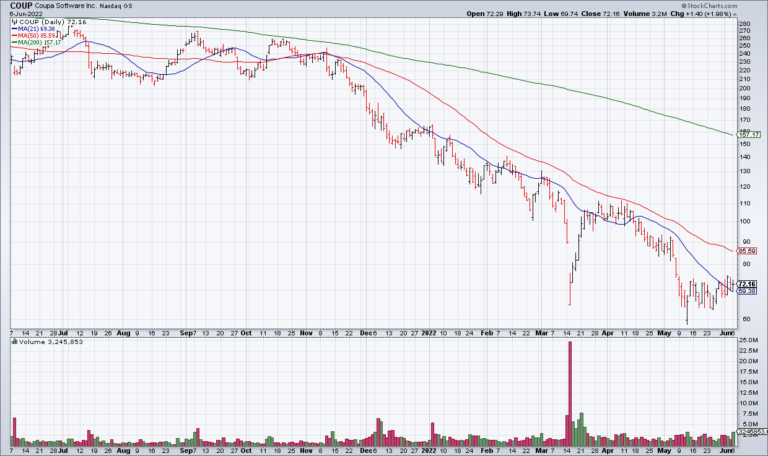
Task: Click the 12.5M label on the volume axis
Action: tap(749, 393)
